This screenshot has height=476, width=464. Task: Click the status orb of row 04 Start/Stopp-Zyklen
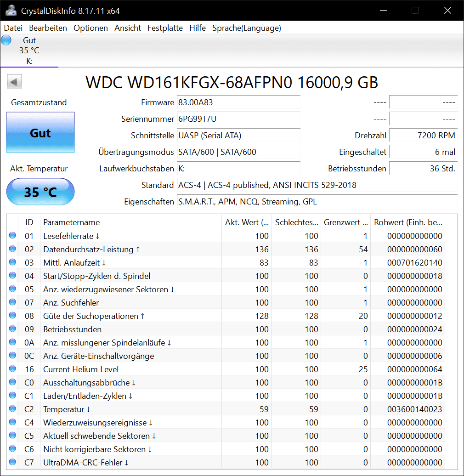click(12, 275)
